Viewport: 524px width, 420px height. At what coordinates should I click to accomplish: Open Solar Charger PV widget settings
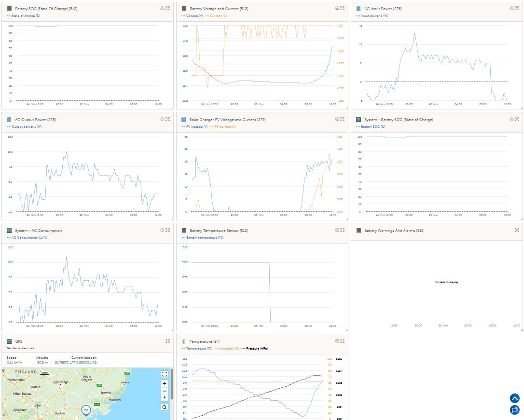(x=337, y=119)
